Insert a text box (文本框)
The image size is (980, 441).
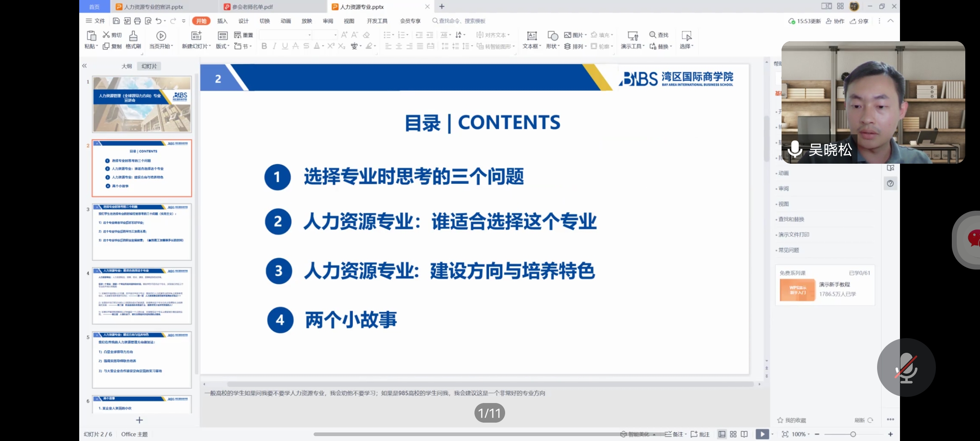coord(532,36)
